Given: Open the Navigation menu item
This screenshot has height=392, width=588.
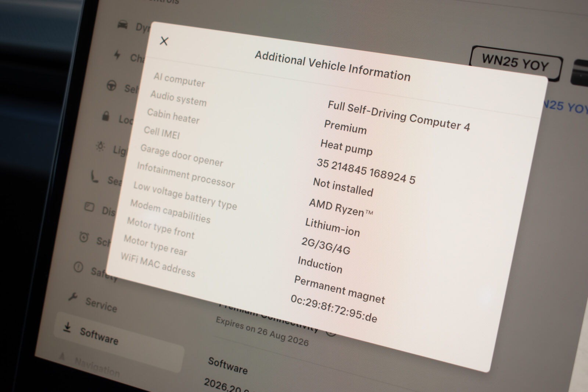Looking at the screenshot, I should point(97,367).
